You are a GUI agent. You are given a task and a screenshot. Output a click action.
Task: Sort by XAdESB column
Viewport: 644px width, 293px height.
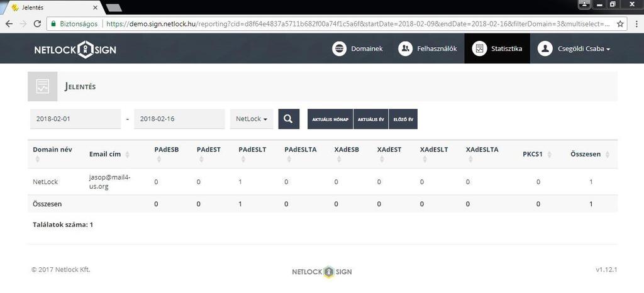click(x=347, y=154)
